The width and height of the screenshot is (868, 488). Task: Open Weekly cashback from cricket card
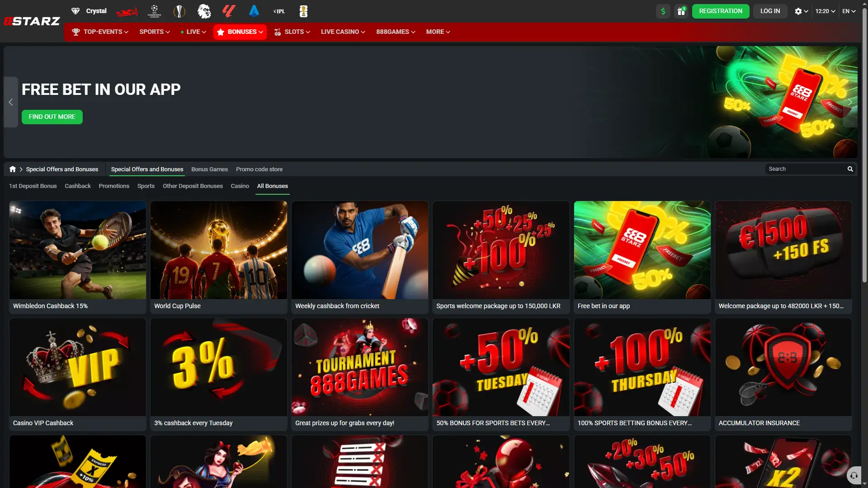(x=360, y=258)
